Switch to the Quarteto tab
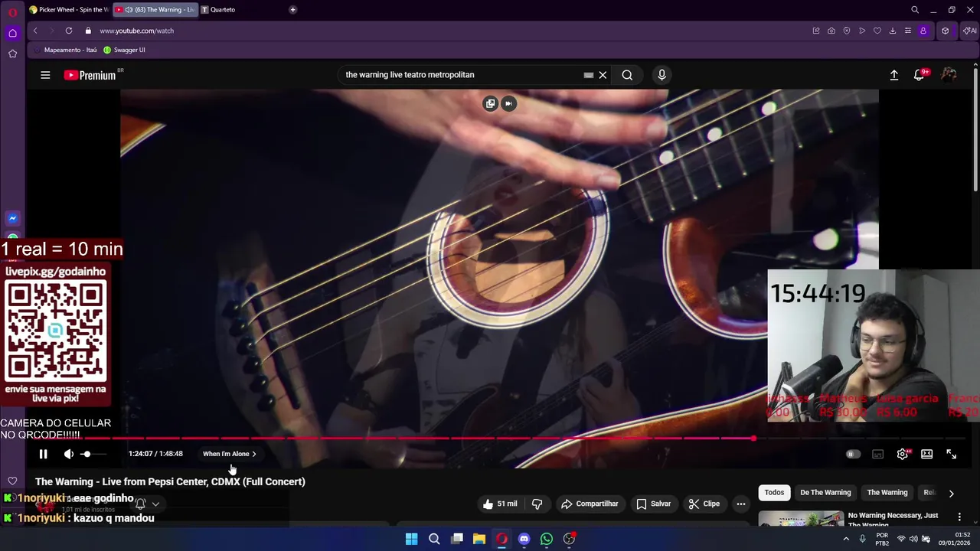Viewport: 980px width, 551px height. 222,10
